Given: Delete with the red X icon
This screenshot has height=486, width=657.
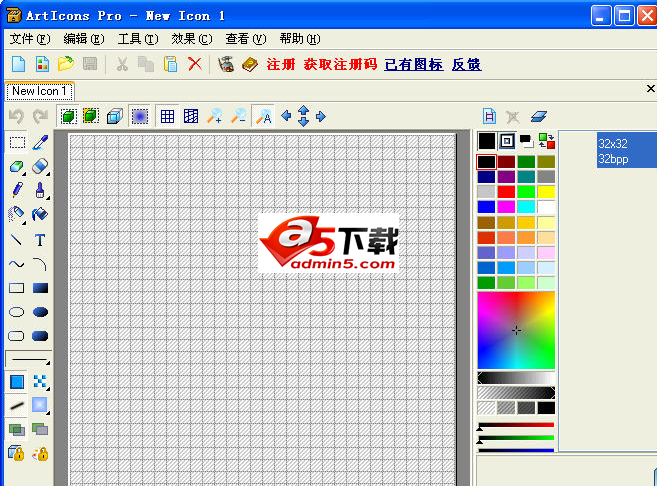Looking at the screenshot, I should pyautogui.click(x=194, y=64).
